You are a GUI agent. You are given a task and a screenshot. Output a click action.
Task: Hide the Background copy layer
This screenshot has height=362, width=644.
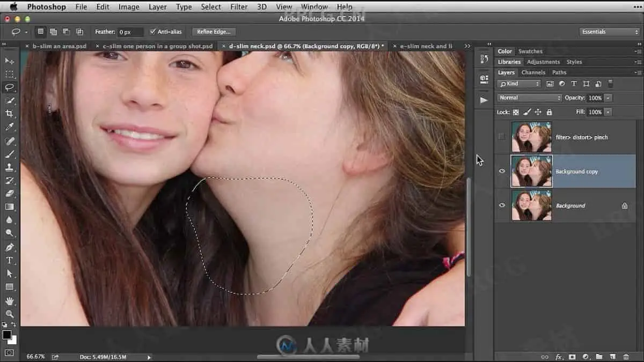(x=502, y=172)
